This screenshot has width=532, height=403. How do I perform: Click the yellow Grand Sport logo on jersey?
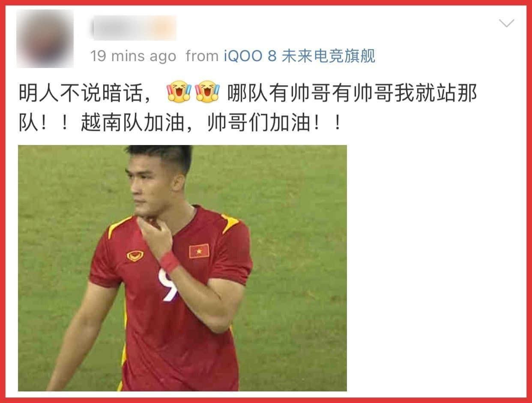135,256
